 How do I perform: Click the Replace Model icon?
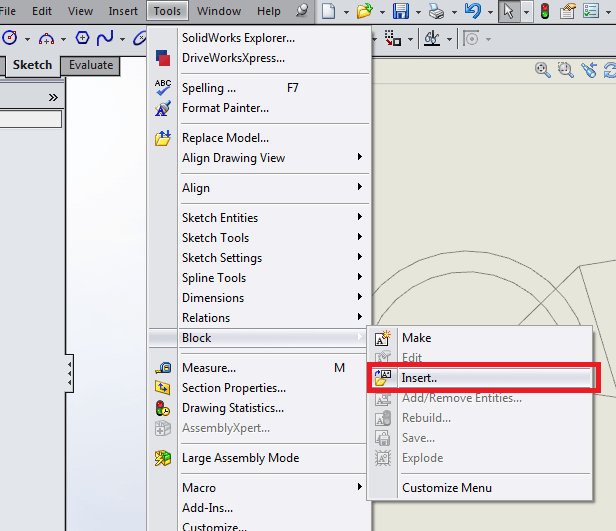(163, 138)
